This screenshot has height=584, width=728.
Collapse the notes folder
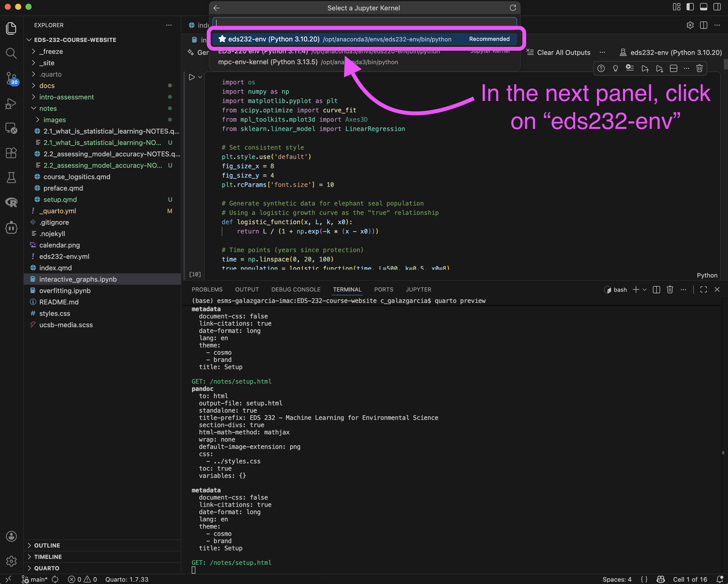[x=48, y=108]
